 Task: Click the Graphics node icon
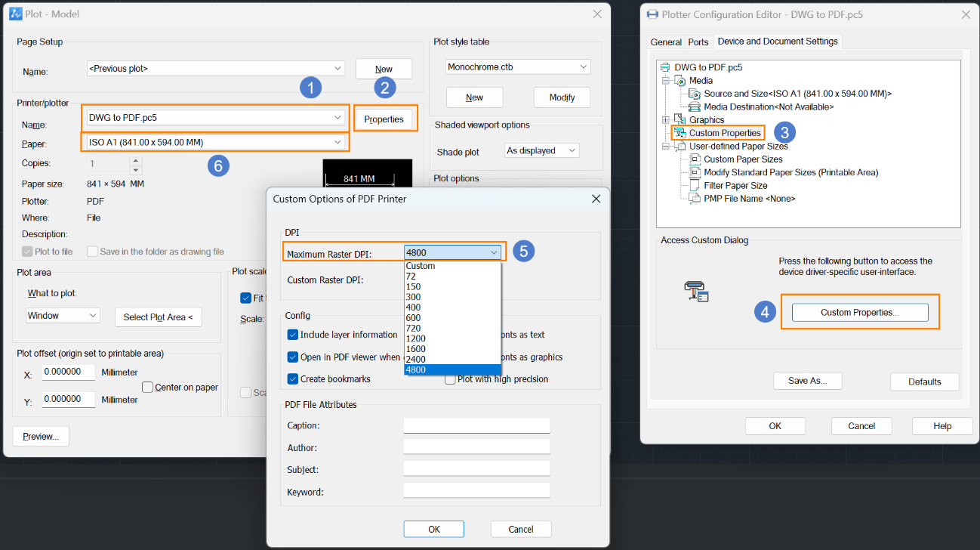pyautogui.click(x=680, y=120)
